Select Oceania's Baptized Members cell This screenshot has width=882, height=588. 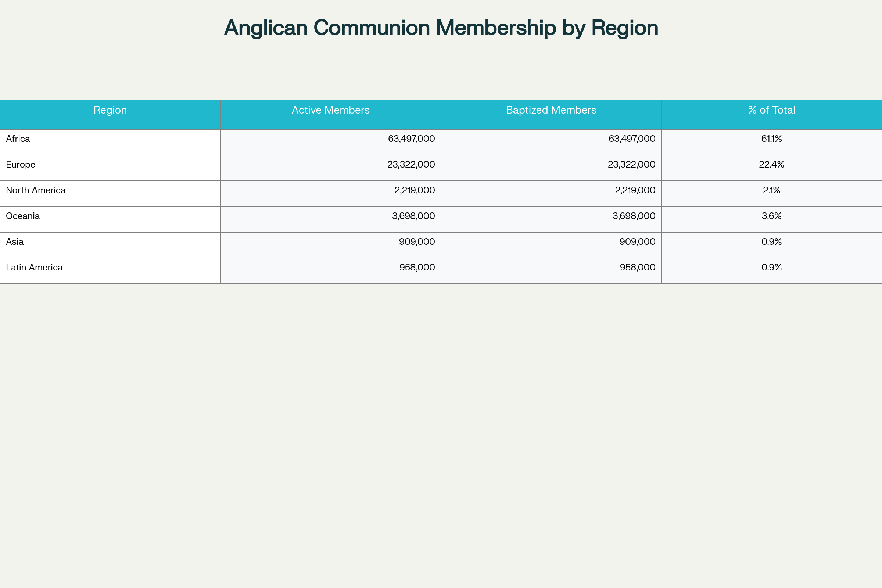coord(634,216)
